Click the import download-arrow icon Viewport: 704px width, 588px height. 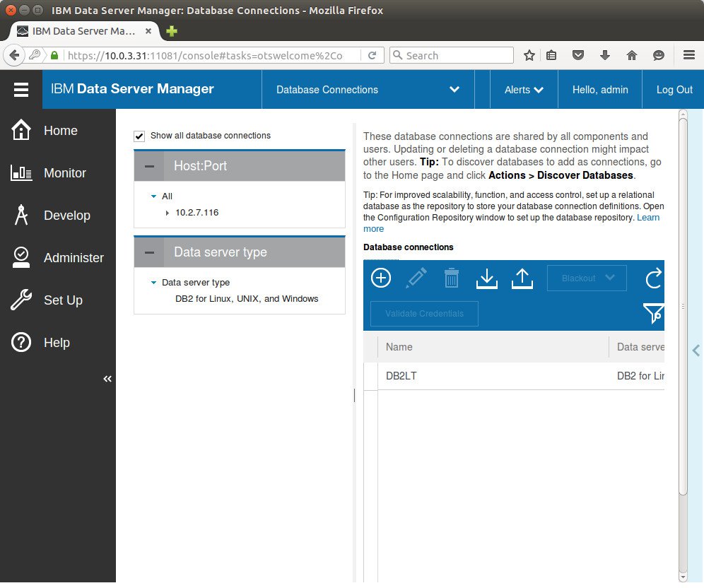tap(487, 278)
